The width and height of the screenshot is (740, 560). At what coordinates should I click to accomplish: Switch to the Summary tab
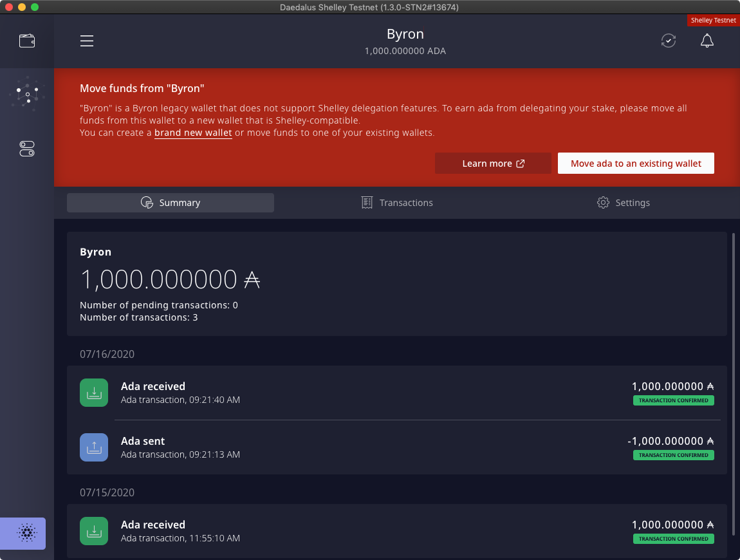171,203
